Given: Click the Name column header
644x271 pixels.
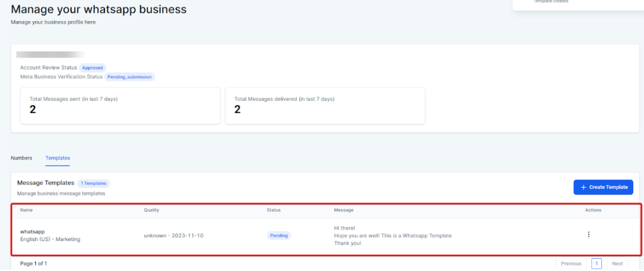Looking at the screenshot, I should [26, 210].
